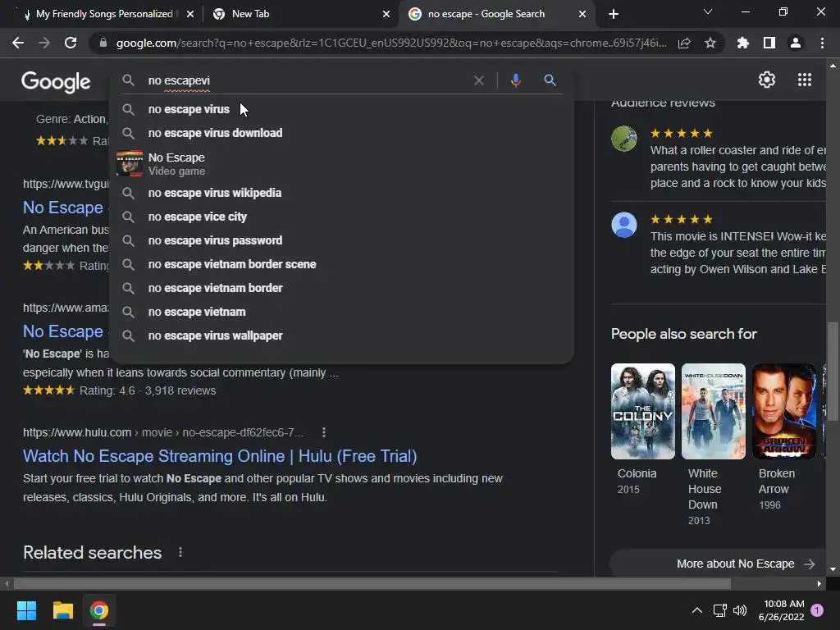Open Related searches options menu
The width and height of the screenshot is (840, 630).
point(180,552)
